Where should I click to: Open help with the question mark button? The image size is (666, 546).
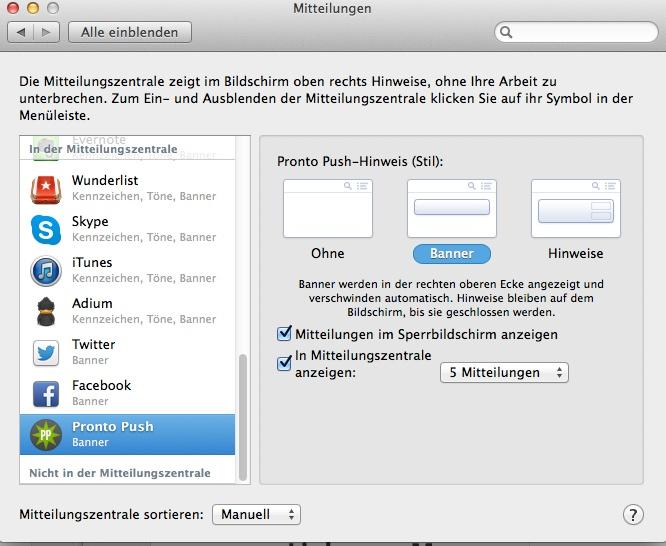tap(633, 515)
